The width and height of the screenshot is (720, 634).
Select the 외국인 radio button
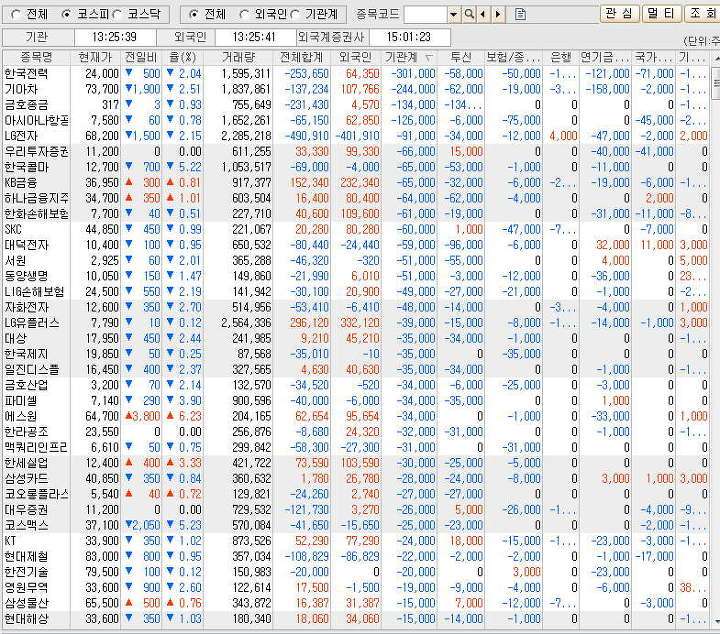pyautogui.click(x=244, y=15)
